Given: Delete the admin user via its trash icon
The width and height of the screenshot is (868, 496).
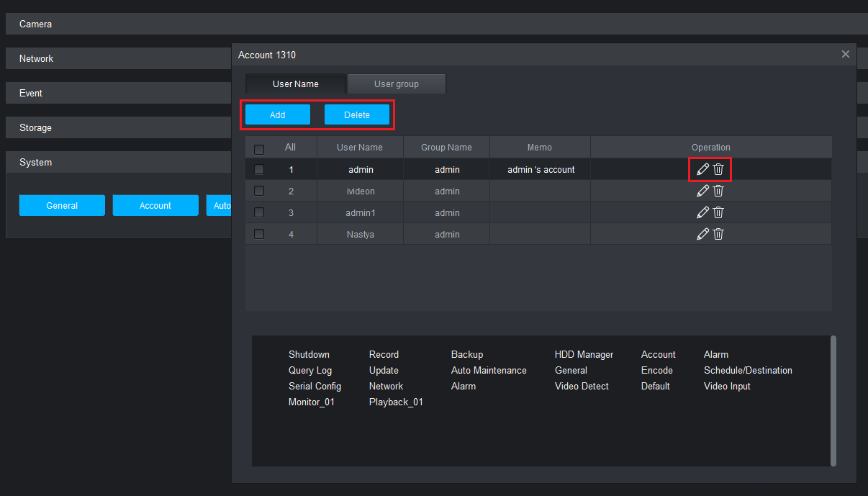Looking at the screenshot, I should click(x=718, y=169).
